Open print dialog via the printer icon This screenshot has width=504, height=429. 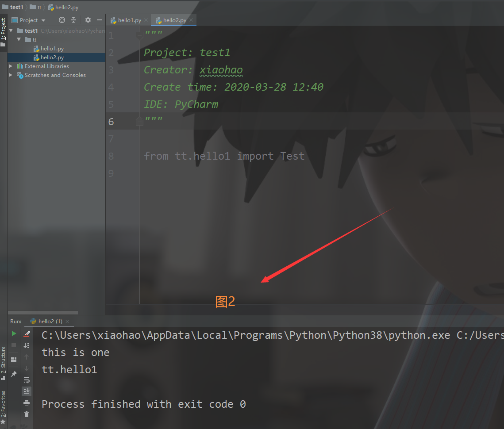tap(27, 403)
